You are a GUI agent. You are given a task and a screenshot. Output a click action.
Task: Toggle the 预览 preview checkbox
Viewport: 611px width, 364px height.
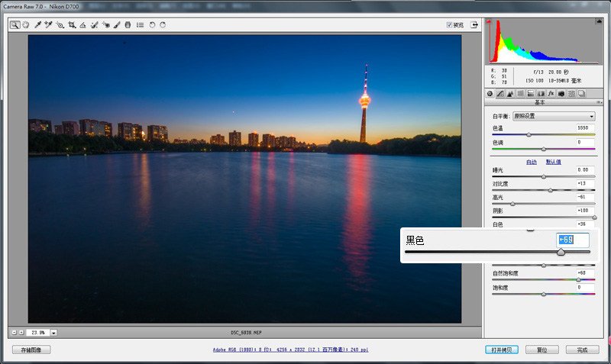[449, 25]
